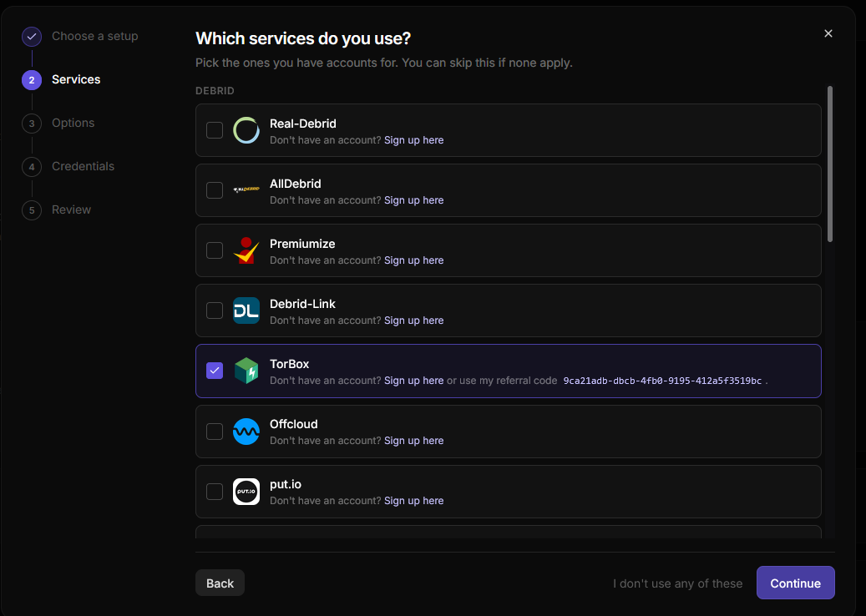Close the setup dialog
866x616 pixels.
coord(828,33)
